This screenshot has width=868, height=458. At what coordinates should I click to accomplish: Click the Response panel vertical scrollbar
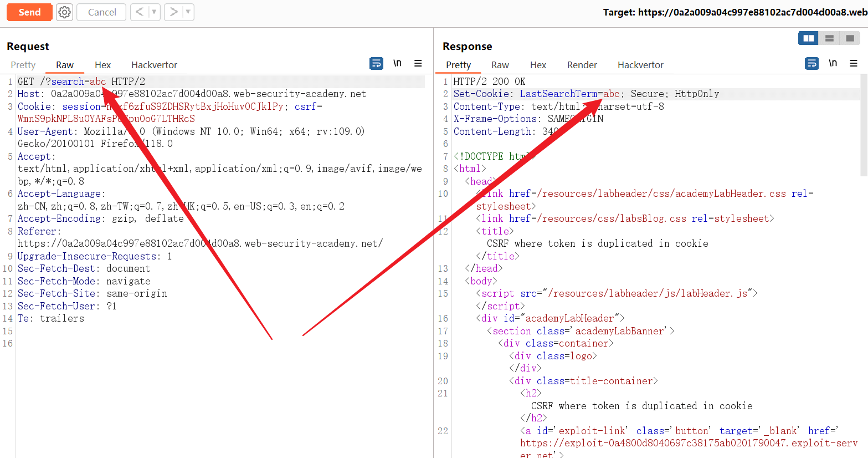[x=864, y=128]
